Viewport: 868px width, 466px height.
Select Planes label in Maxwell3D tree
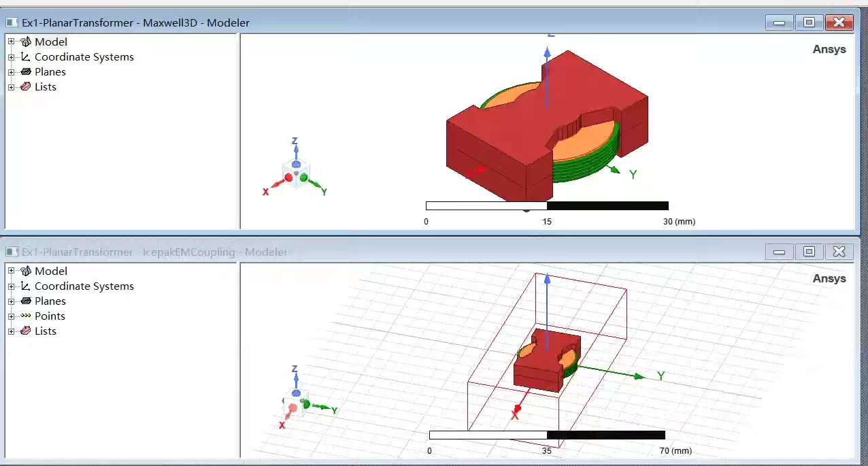[x=50, y=72]
